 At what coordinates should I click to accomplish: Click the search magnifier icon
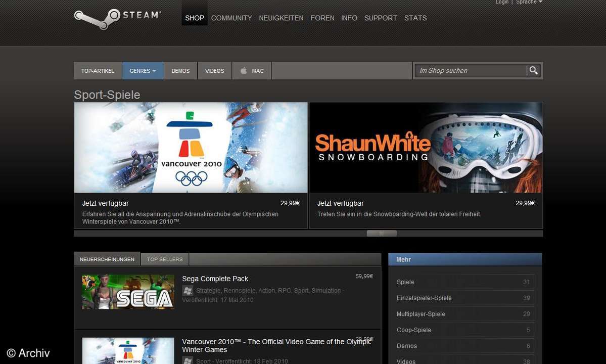pyautogui.click(x=534, y=70)
